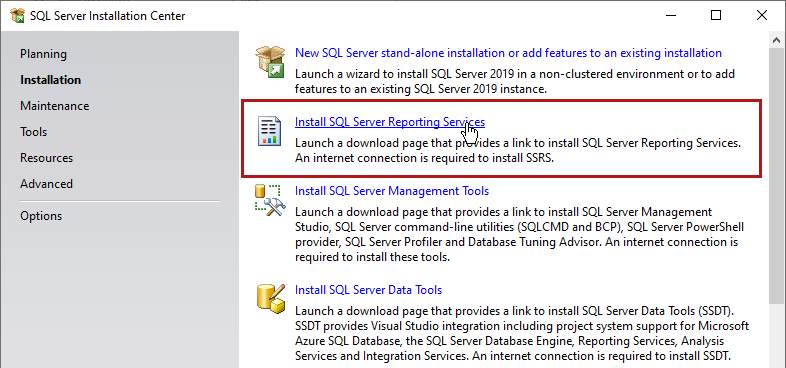
Task: Open Install SQL Server Reporting Services link
Action: [x=390, y=122]
